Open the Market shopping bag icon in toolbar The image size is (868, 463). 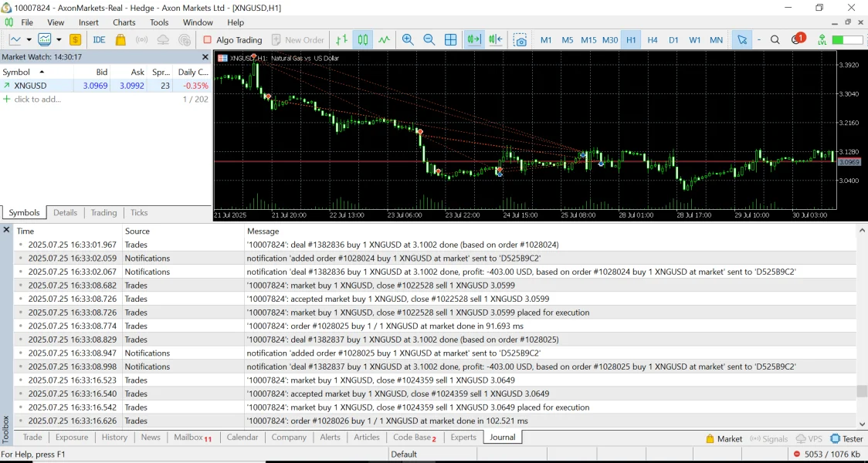tap(120, 40)
